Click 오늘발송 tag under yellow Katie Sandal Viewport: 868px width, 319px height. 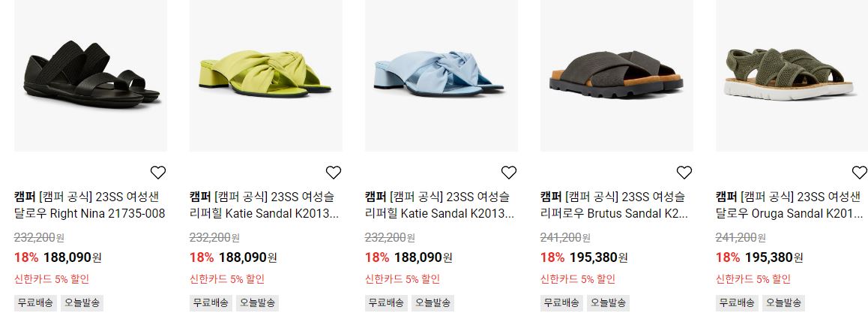(x=257, y=303)
